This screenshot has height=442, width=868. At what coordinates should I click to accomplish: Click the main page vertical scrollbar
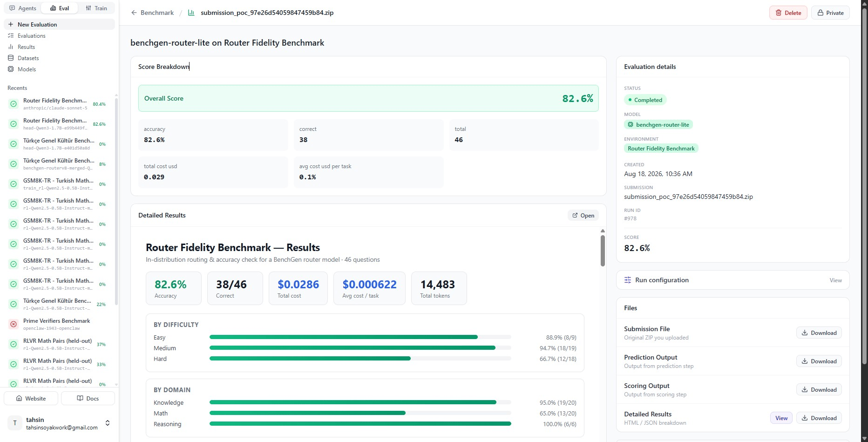click(864, 186)
